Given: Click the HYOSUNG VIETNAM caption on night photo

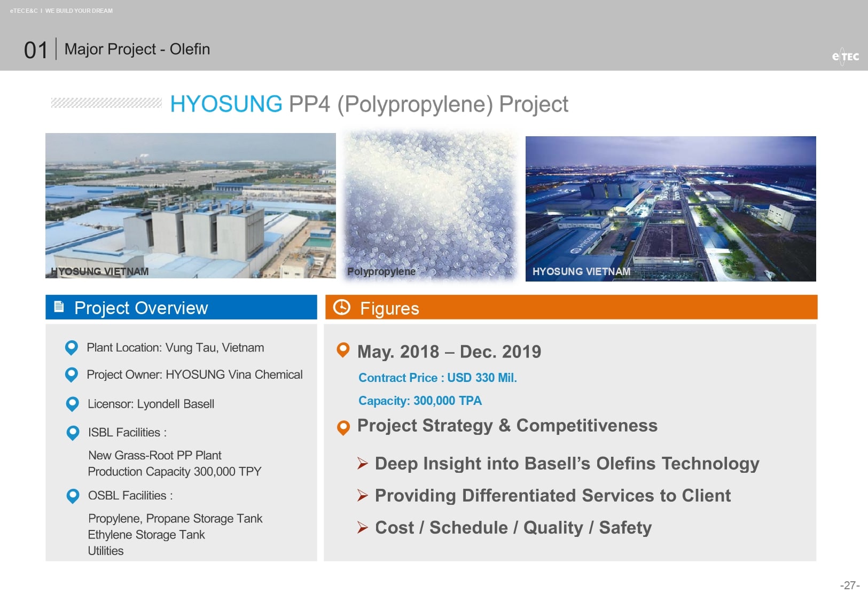Looking at the screenshot, I should click(581, 271).
